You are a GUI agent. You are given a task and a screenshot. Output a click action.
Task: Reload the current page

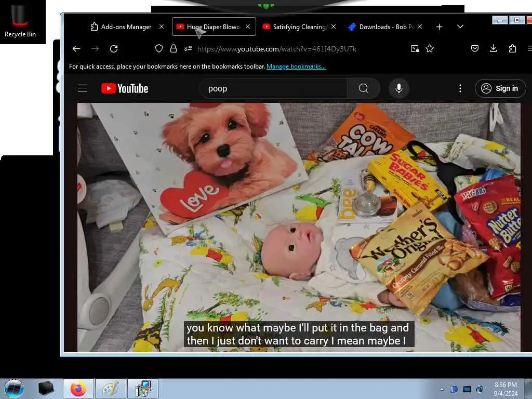(x=114, y=49)
